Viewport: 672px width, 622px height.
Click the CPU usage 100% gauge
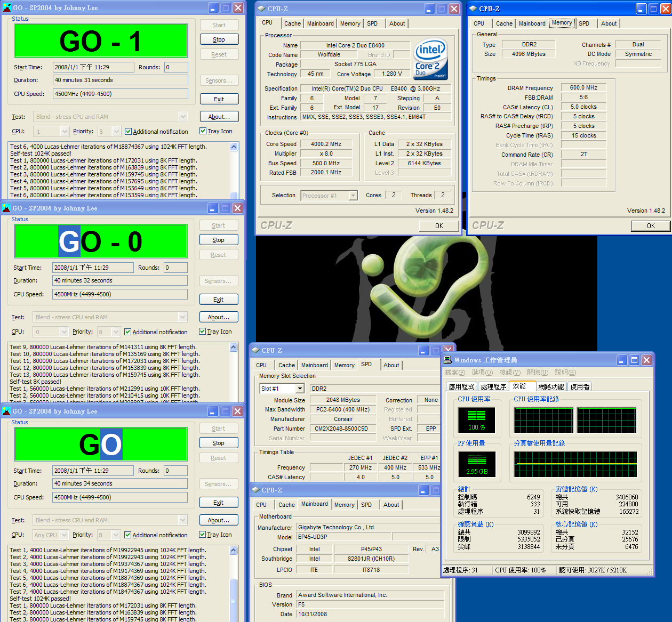point(476,420)
